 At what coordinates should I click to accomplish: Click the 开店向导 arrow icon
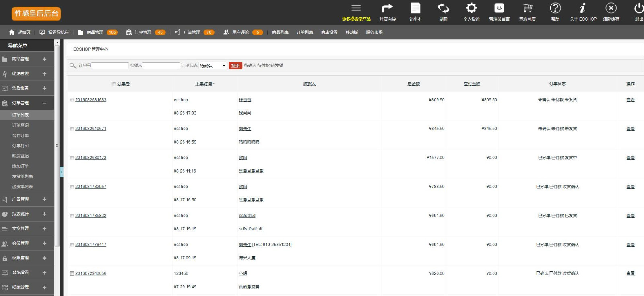coord(387,8)
